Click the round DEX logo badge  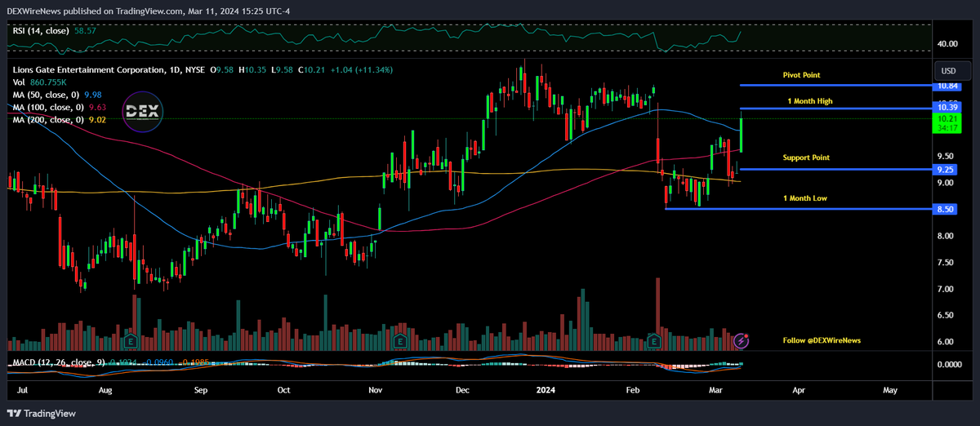click(143, 112)
